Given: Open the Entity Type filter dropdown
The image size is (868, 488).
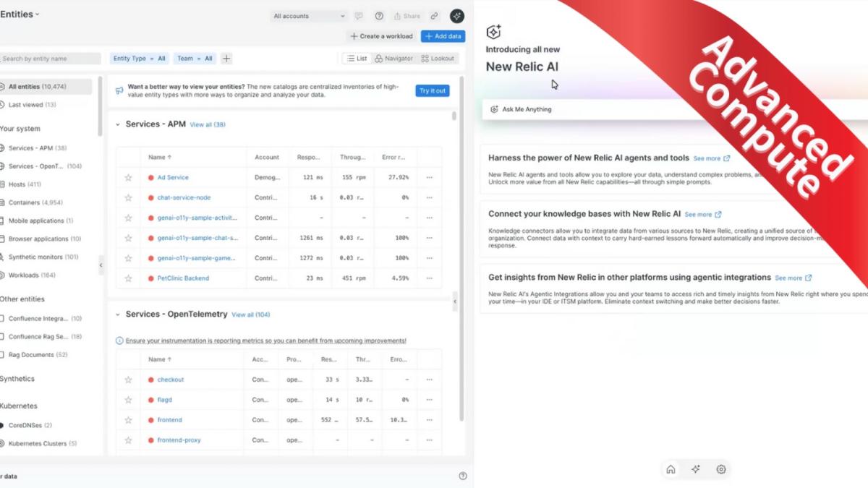Looking at the screenshot, I should point(140,59).
